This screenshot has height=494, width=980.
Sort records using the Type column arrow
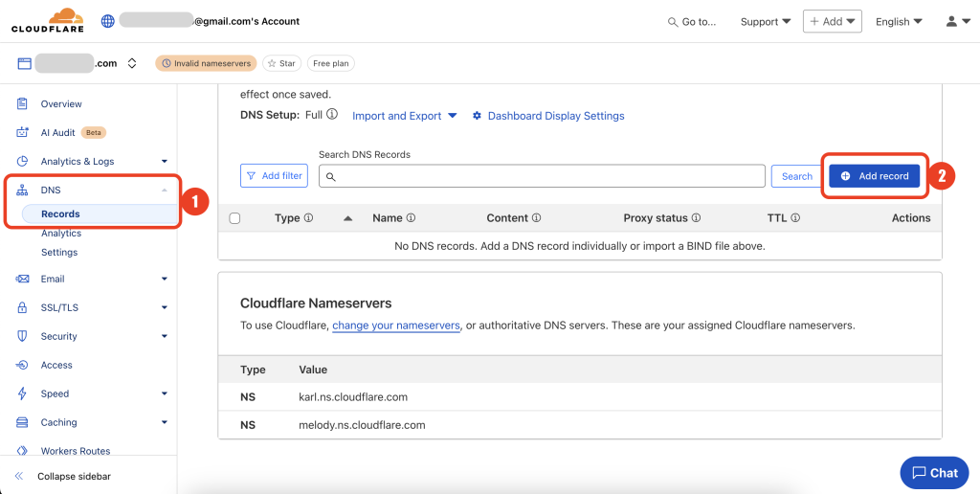[348, 218]
